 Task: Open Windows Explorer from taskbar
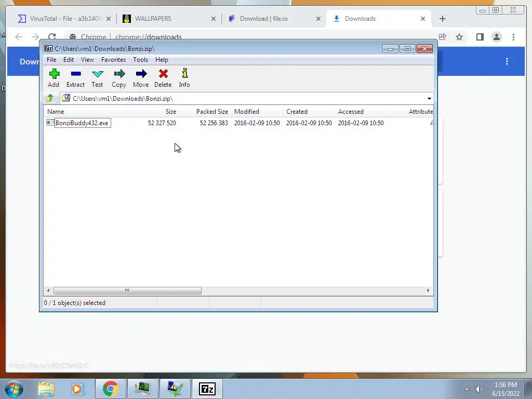click(x=46, y=389)
